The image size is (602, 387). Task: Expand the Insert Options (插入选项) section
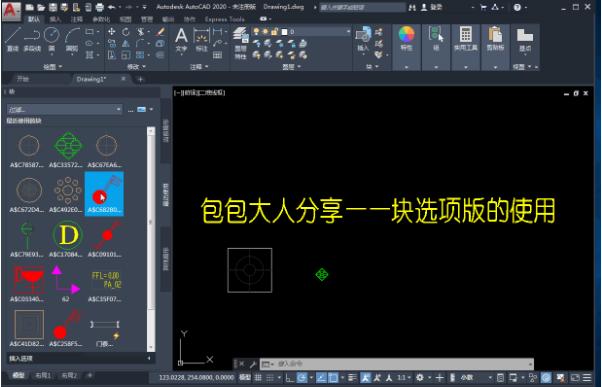(81, 359)
